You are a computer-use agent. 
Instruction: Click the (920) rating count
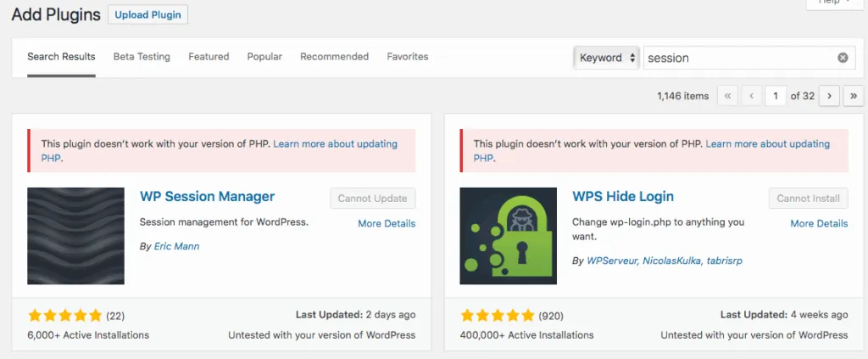pyautogui.click(x=551, y=317)
